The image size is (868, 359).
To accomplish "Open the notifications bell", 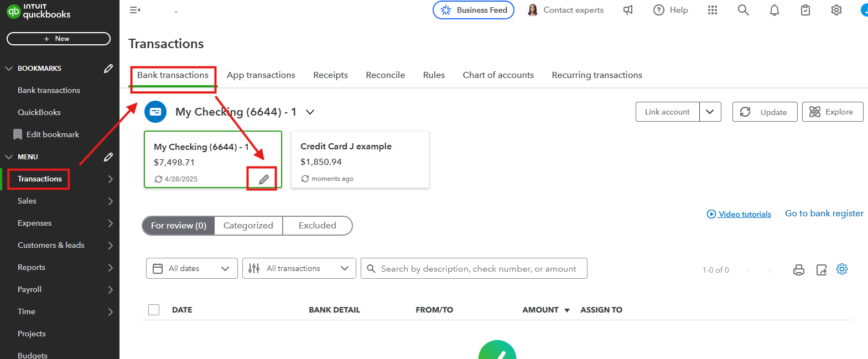I will tap(775, 10).
